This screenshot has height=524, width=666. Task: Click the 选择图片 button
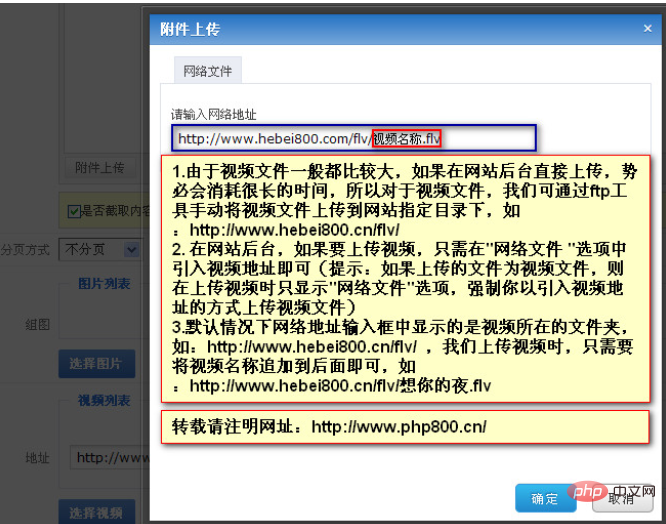(x=96, y=363)
